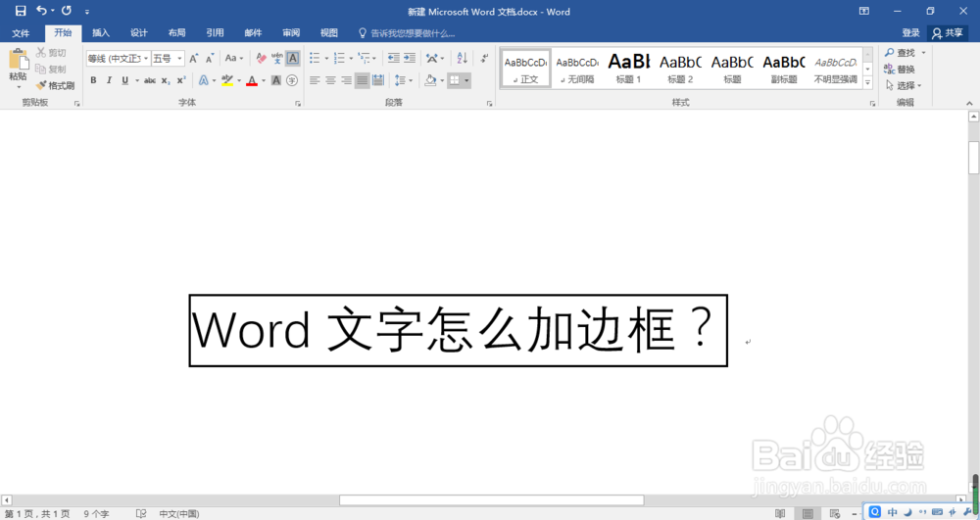Screen dimensions: 980x520
Task: Apply yellow text highlight color
Action: 227,80
